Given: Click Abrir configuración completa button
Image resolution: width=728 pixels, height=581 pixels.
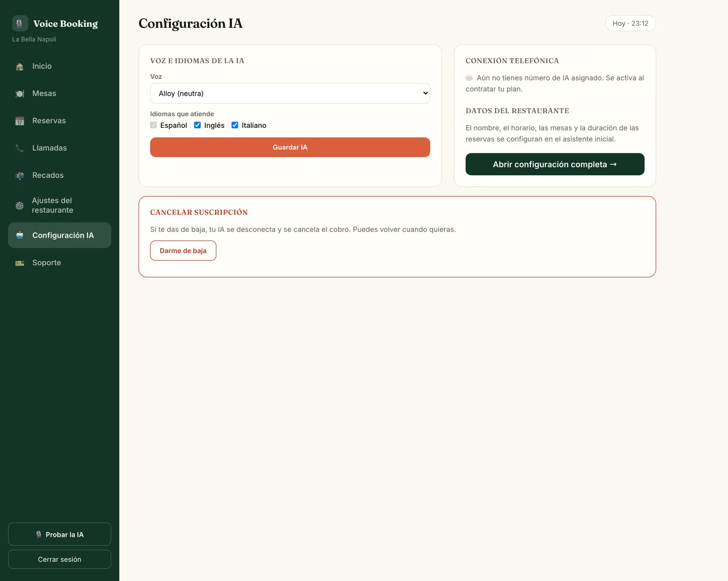Looking at the screenshot, I should [555, 164].
